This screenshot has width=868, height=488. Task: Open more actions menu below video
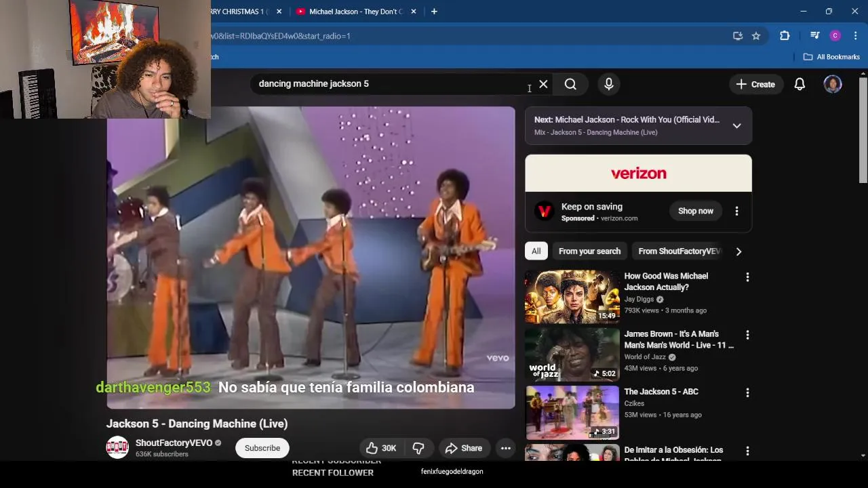tap(506, 448)
